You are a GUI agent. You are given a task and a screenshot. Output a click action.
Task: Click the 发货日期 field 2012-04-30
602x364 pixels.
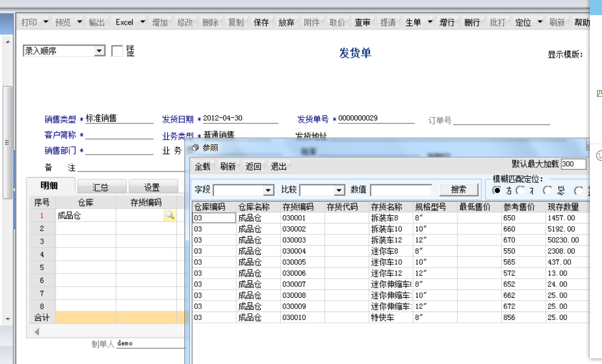click(x=240, y=118)
